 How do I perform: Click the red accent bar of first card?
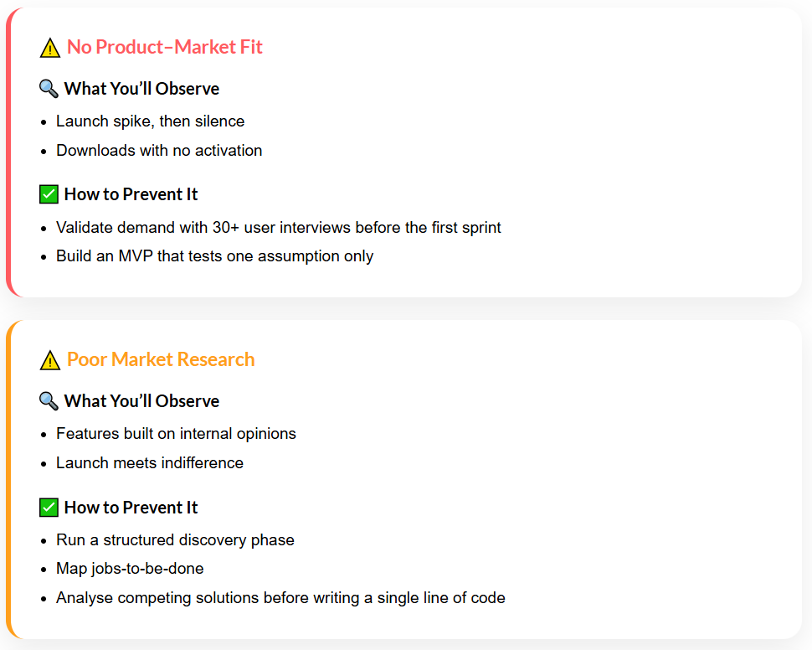click(9, 152)
